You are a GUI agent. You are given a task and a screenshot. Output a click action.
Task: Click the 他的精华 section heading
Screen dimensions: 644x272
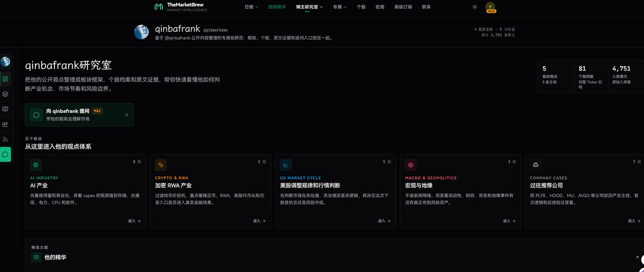[55, 257]
